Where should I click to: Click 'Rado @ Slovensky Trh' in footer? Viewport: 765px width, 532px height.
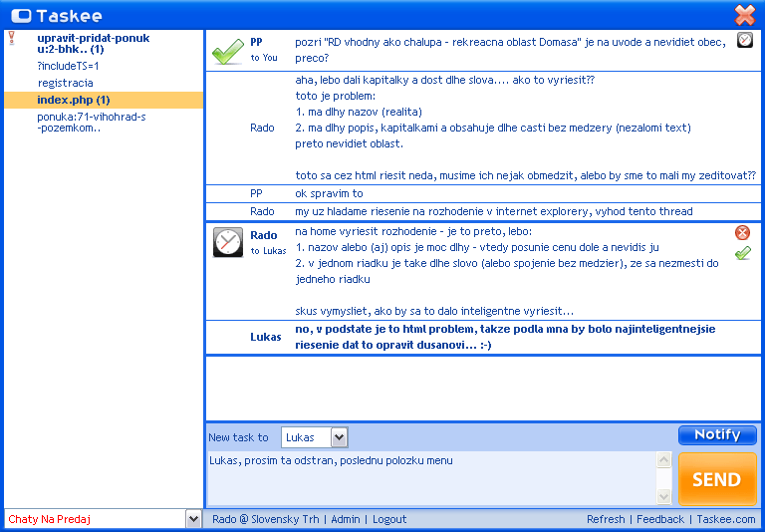coord(265,519)
